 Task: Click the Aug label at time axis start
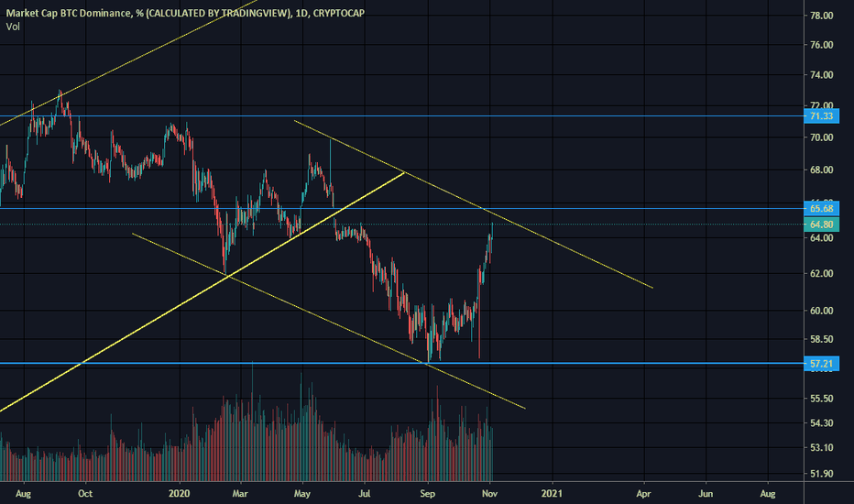pos(24,494)
